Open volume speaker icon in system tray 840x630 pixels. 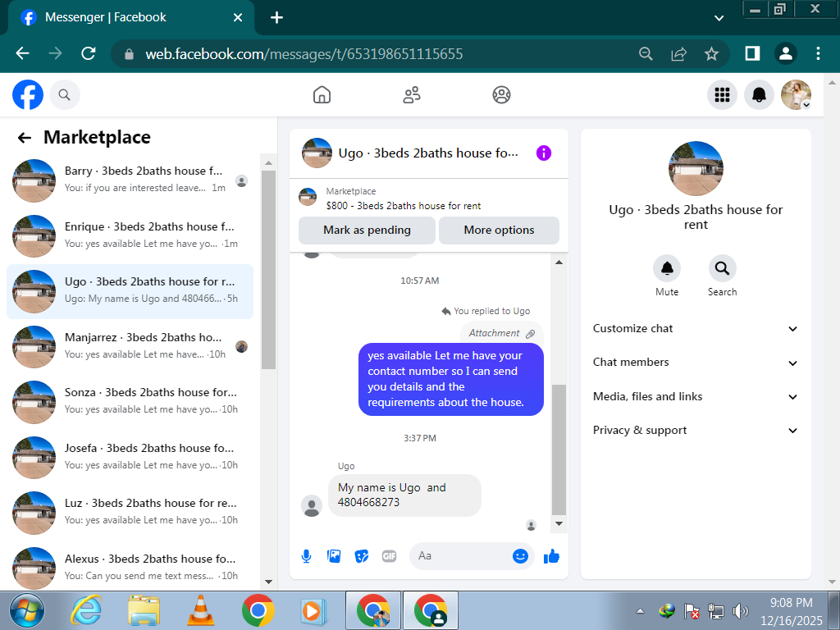tap(740, 610)
